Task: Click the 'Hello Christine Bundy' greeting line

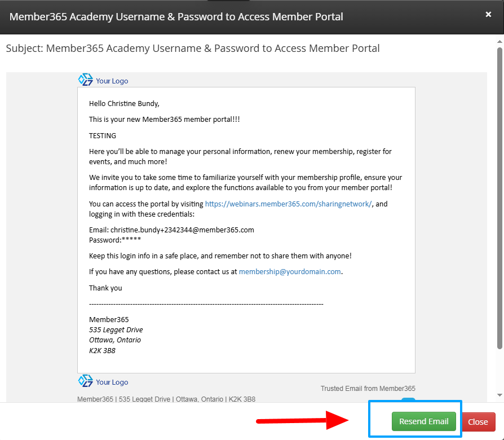Action: (124, 103)
